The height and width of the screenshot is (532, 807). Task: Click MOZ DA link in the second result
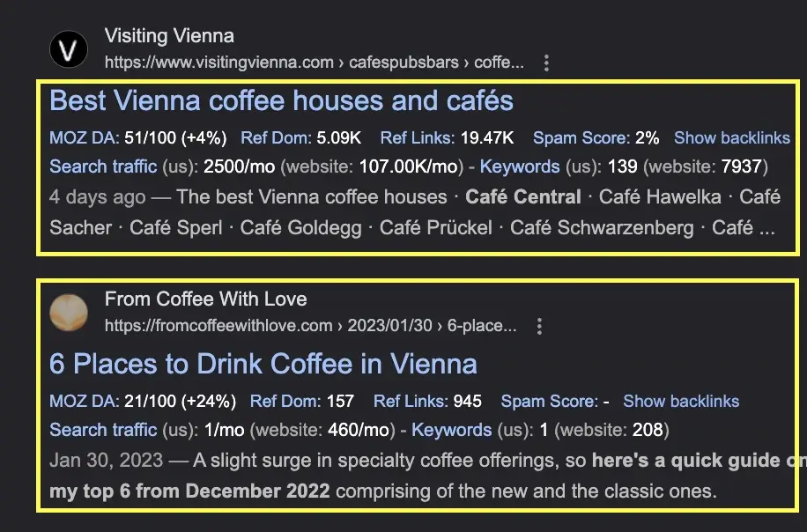(80, 402)
